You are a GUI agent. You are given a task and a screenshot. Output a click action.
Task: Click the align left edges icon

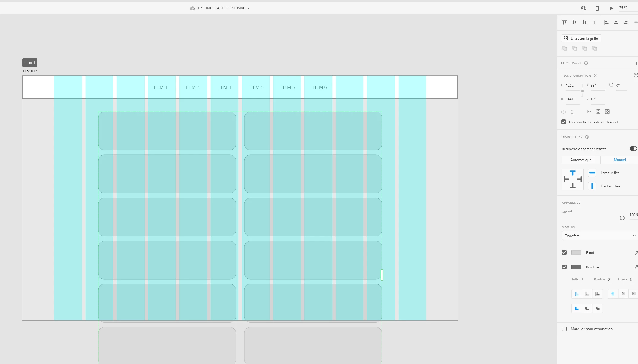pyautogui.click(x=606, y=22)
